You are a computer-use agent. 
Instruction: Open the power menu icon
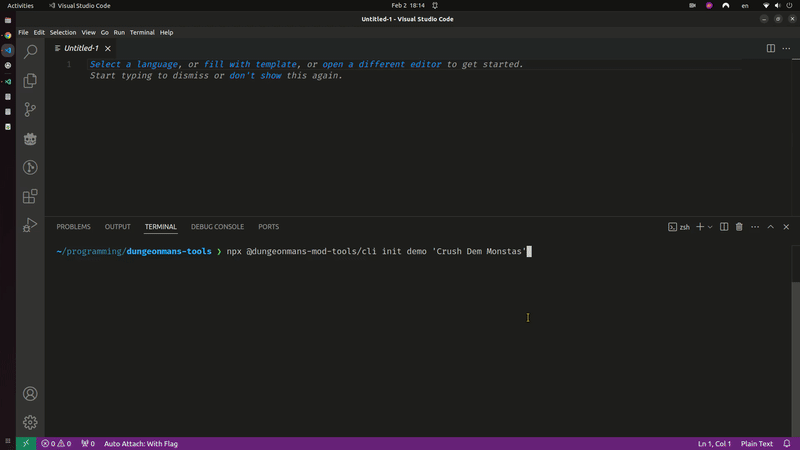pos(789,6)
